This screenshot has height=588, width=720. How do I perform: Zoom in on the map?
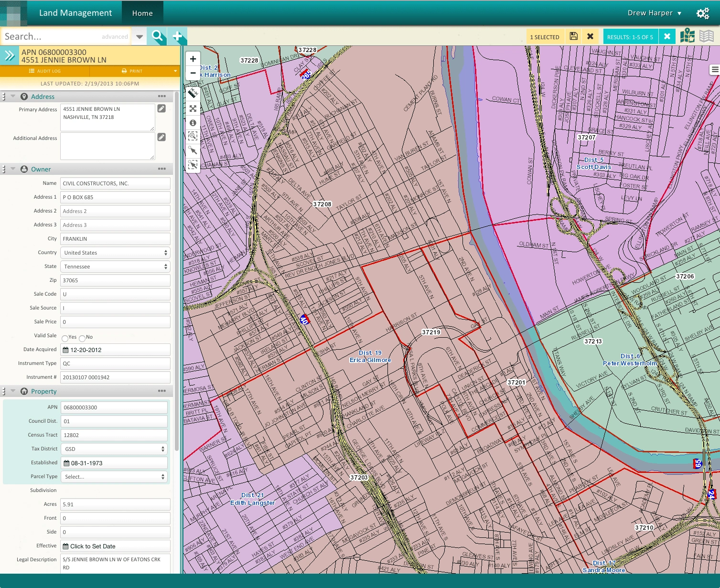point(193,59)
